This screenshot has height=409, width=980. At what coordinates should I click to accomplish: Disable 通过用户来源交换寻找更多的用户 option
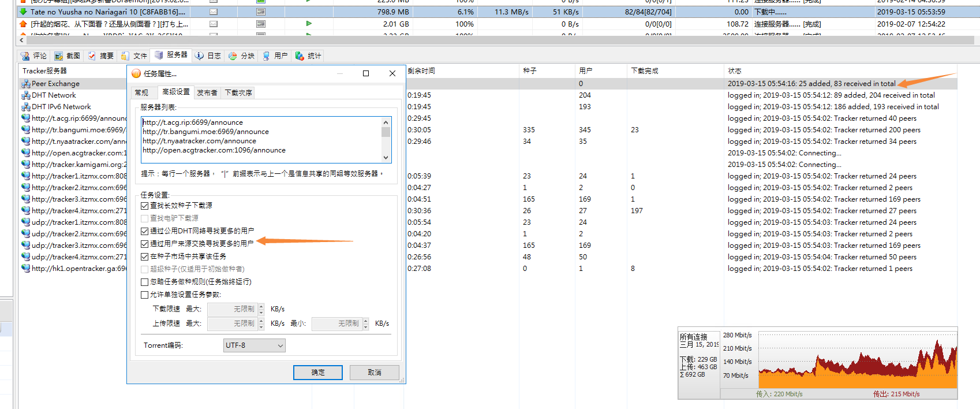(x=145, y=244)
